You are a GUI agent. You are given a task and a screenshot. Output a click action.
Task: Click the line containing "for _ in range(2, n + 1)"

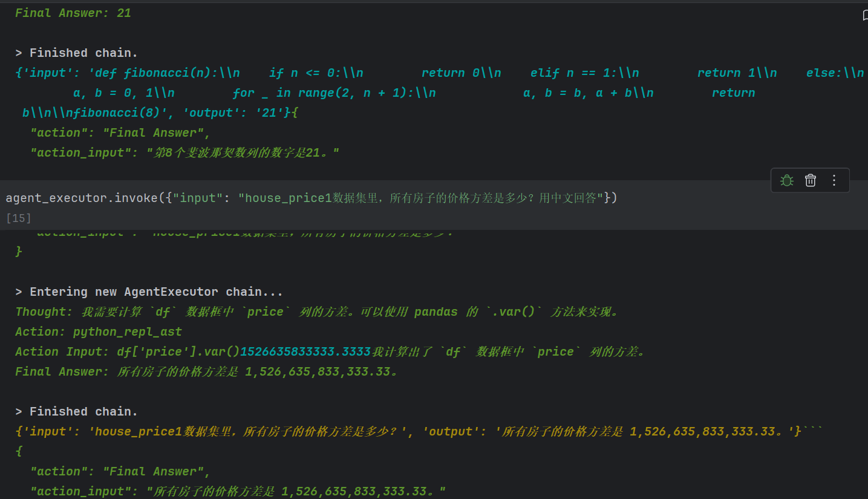[x=414, y=93]
